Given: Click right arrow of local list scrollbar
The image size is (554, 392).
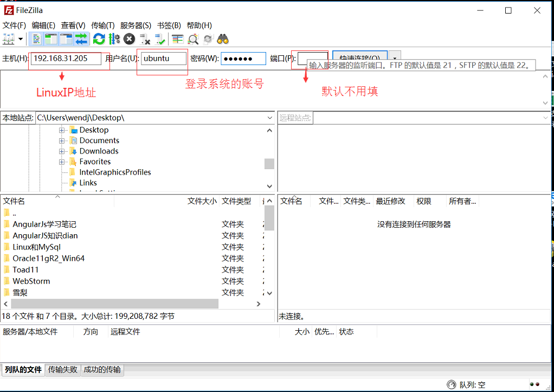Looking at the screenshot, I should pos(258,304).
